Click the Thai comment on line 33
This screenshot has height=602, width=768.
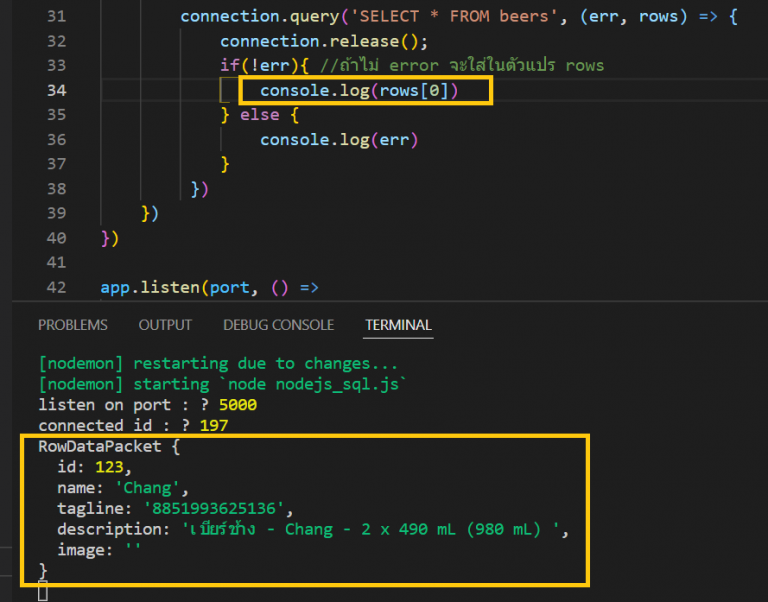[468, 66]
